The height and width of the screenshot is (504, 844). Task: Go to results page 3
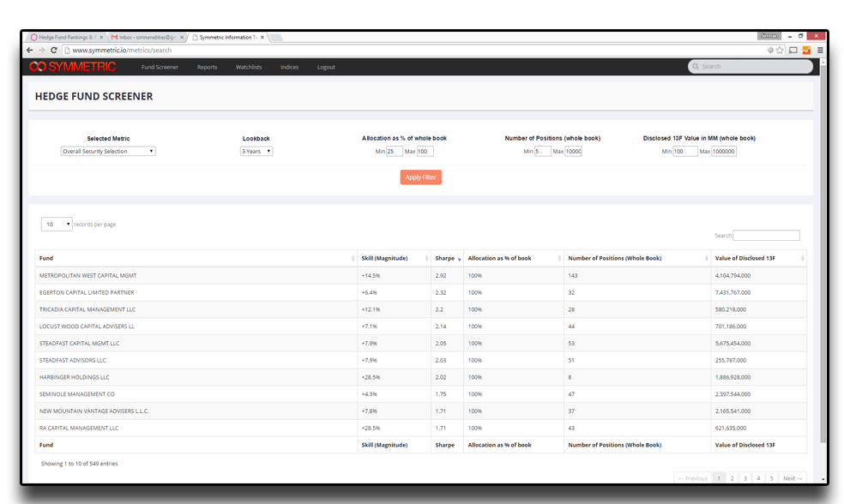tap(745, 478)
